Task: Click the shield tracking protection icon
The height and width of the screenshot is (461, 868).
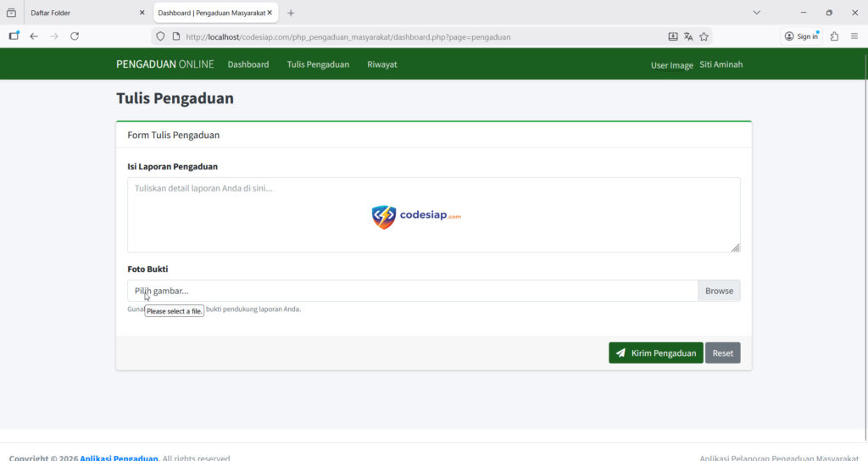Action: pos(160,36)
